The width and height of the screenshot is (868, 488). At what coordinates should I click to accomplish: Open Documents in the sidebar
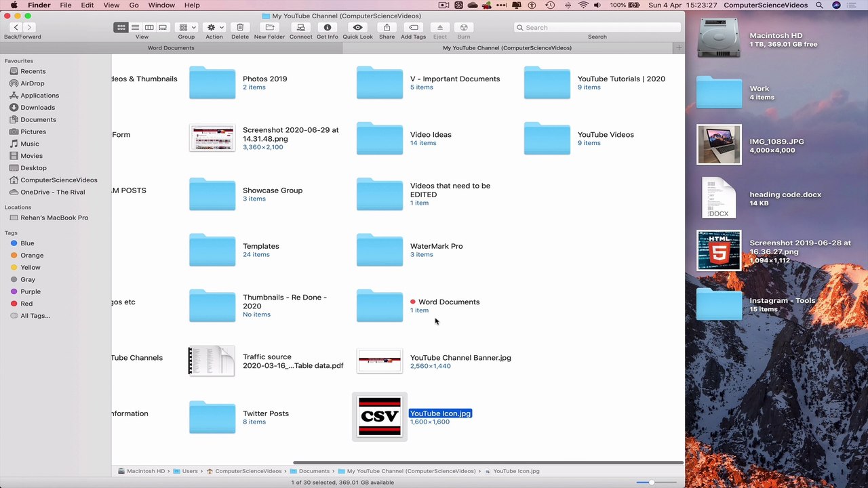point(38,120)
